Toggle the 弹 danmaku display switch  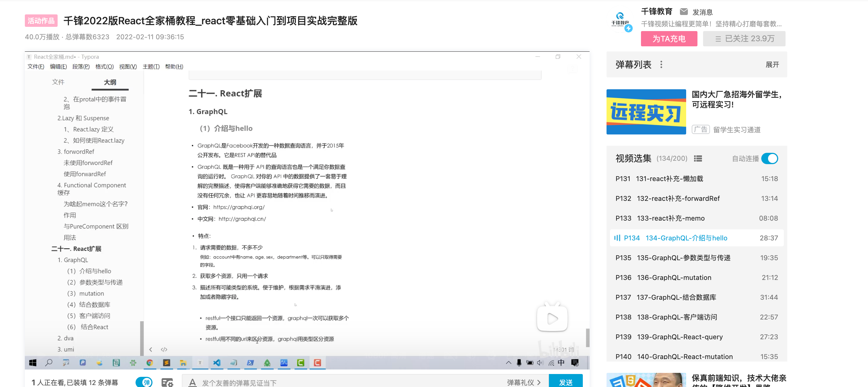pyautogui.click(x=144, y=382)
